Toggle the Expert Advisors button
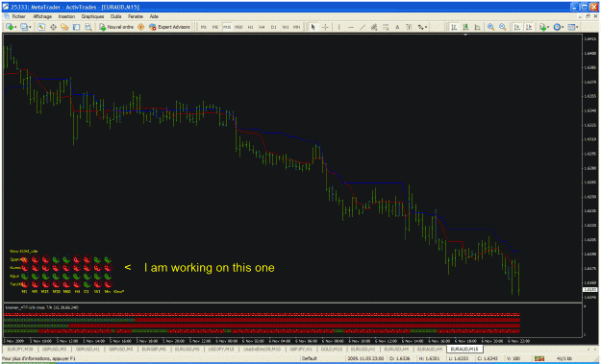This screenshot has height=364, width=601. pyautogui.click(x=169, y=27)
